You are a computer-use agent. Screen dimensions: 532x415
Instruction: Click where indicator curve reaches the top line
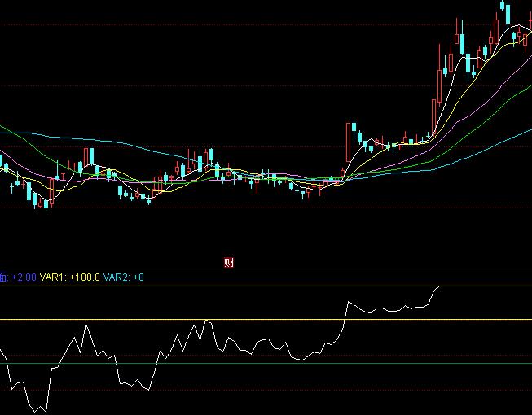(440, 287)
